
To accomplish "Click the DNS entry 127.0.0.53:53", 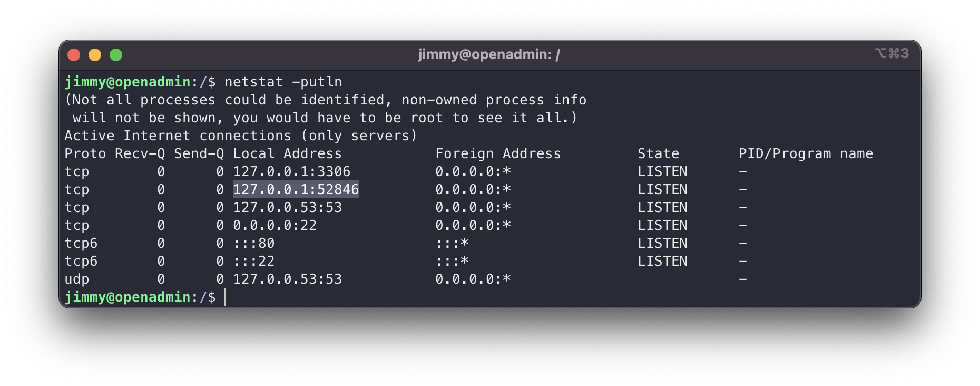I will click(288, 207).
